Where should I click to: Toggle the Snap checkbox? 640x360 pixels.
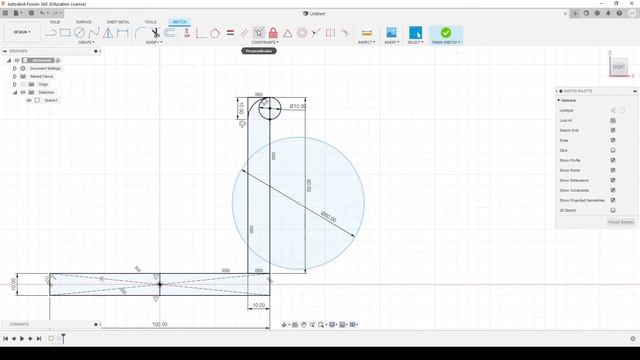coord(613,140)
